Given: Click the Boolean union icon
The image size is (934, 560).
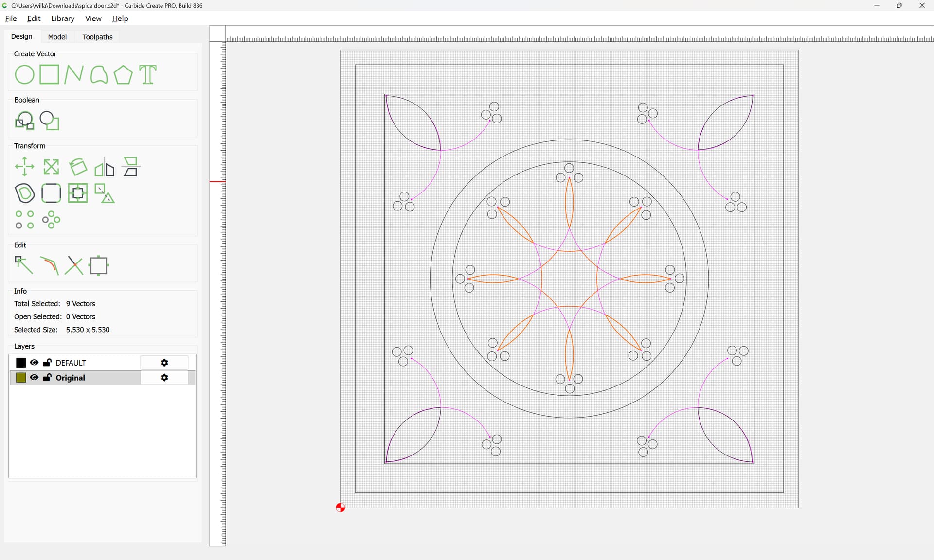Looking at the screenshot, I should pos(24,121).
